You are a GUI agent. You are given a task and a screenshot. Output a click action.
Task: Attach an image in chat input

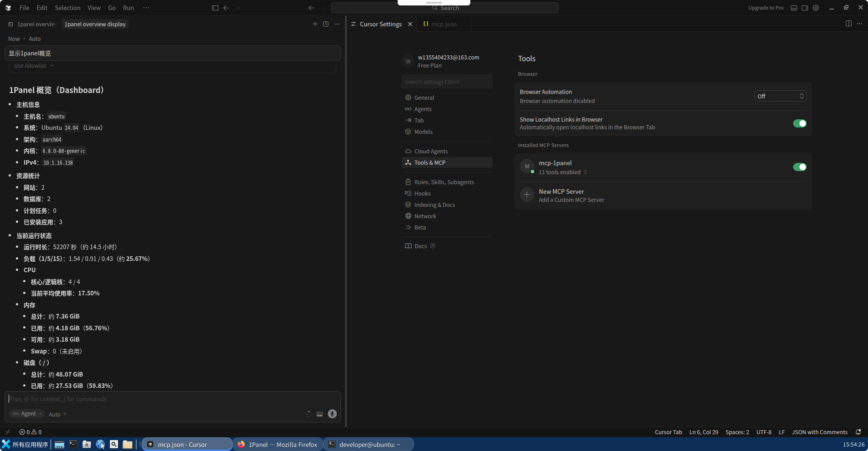[320, 414]
